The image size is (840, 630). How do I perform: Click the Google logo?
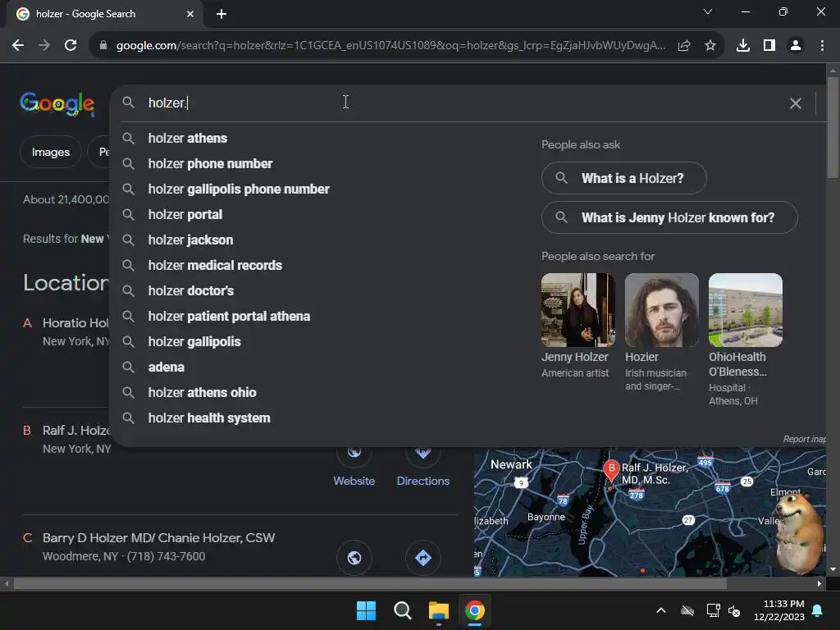coord(57,103)
